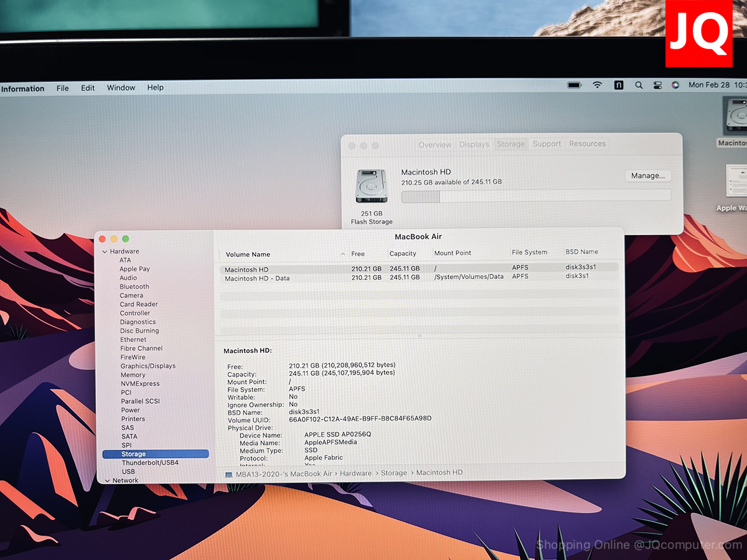Select SPI in the sidebar
Viewport: 747px width, 560px height.
(126, 445)
